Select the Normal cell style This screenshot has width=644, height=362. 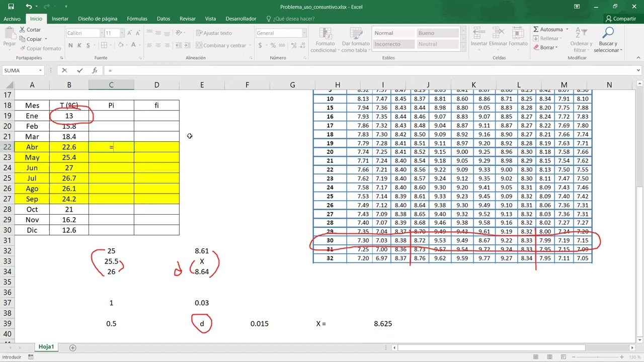(x=393, y=33)
